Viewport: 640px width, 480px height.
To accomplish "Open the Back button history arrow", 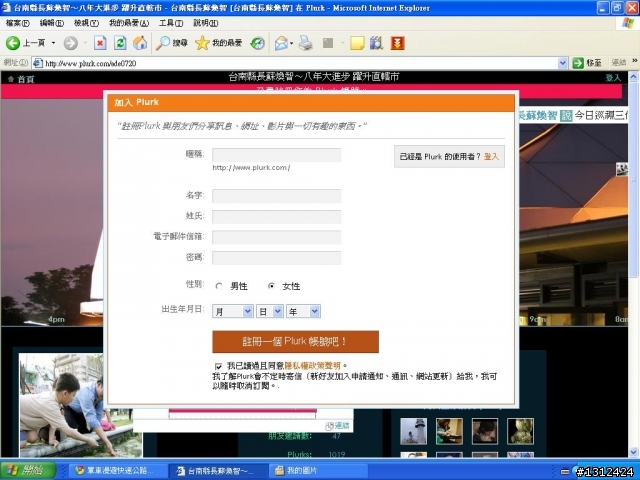I will (x=53, y=43).
